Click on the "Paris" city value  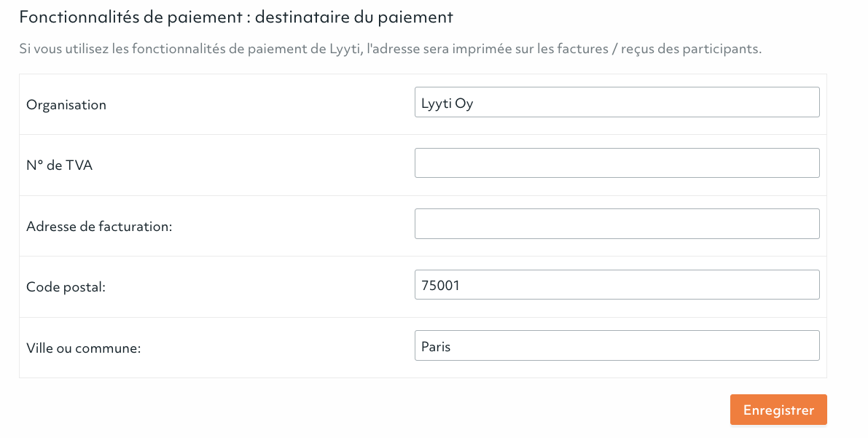click(x=436, y=347)
